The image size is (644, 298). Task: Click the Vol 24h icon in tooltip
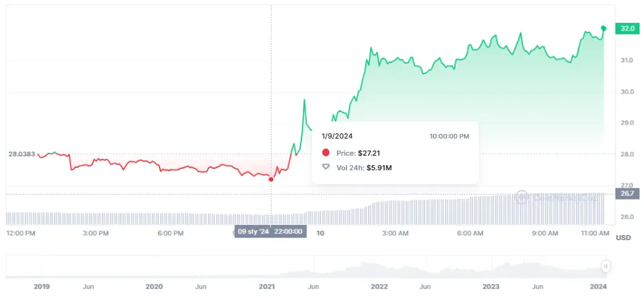click(x=326, y=167)
